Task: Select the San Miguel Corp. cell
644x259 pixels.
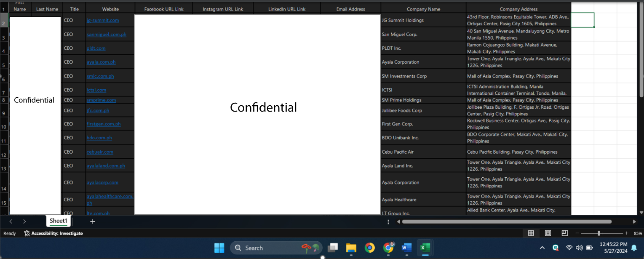Action: [423, 34]
